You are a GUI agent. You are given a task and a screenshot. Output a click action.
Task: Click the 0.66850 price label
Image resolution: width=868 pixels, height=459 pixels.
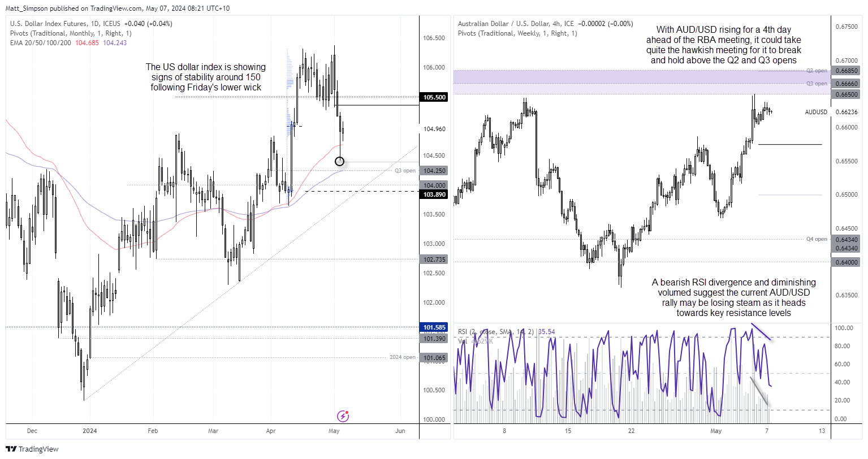click(846, 71)
